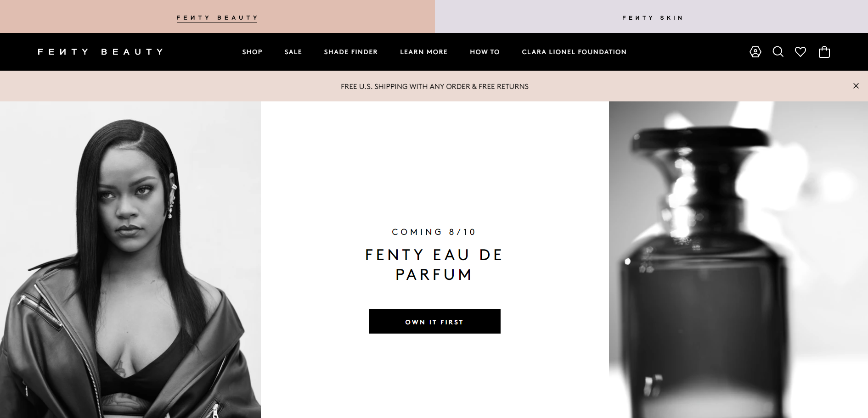Open the Sale menu item

click(x=293, y=52)
